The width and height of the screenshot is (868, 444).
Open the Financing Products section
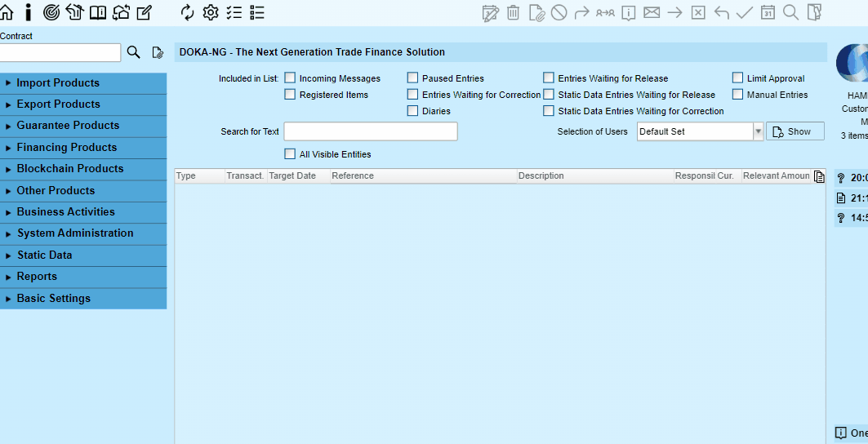tap(83, 148)
